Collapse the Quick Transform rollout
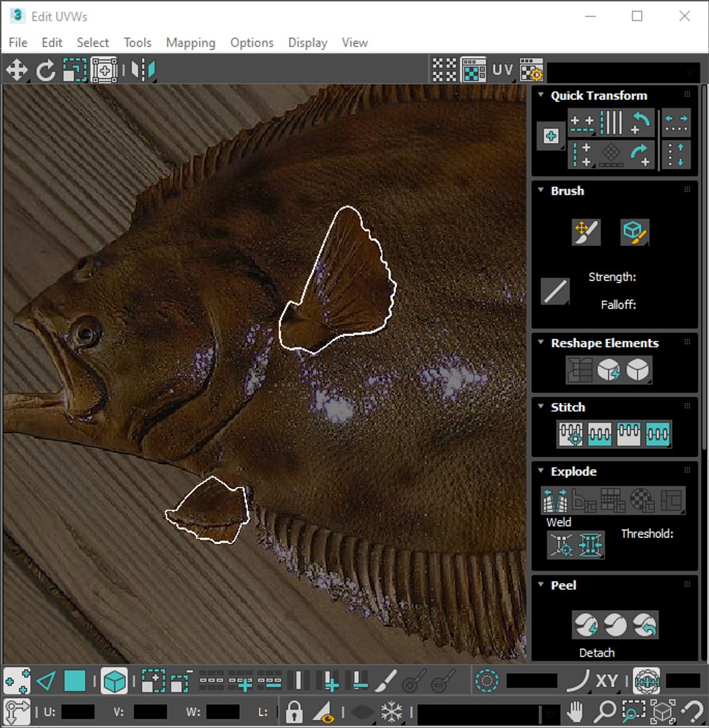The image size is (709, 728). [x=541, y=94]
